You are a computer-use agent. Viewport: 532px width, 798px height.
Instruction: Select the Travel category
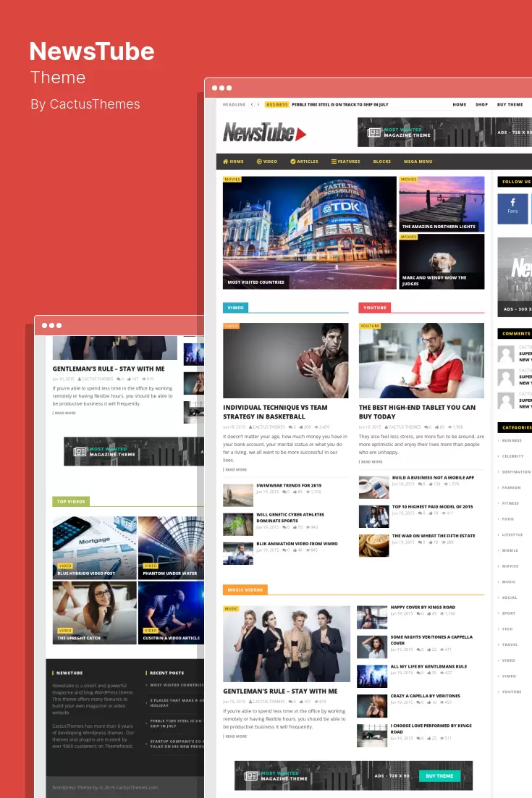pos(510,644)
